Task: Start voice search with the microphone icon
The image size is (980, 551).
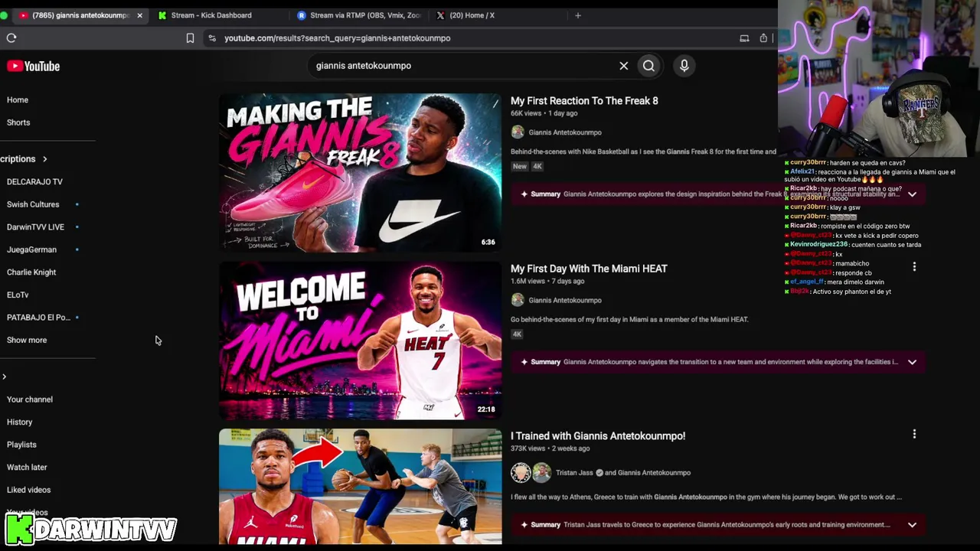Action: tap(684, 66)
